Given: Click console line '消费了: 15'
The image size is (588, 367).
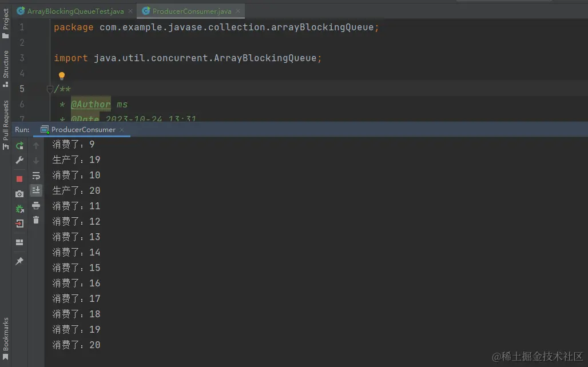Looking at the screenshot, I should pos(76,268).
